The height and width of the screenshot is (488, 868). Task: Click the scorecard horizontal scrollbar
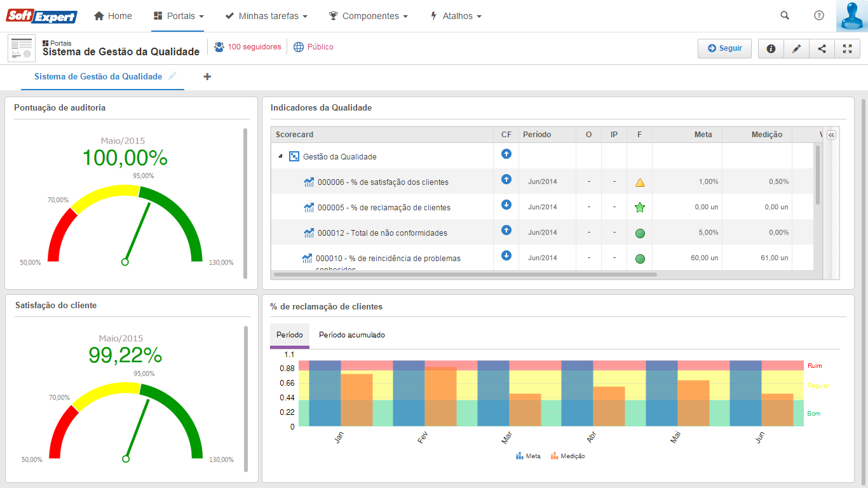[x=465, y=274]
